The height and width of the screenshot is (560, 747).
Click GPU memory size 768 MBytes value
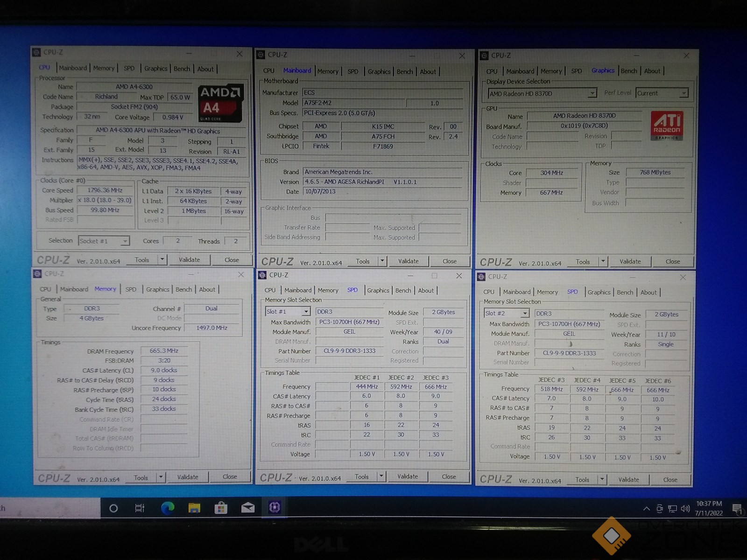click(x=655, y=172)
